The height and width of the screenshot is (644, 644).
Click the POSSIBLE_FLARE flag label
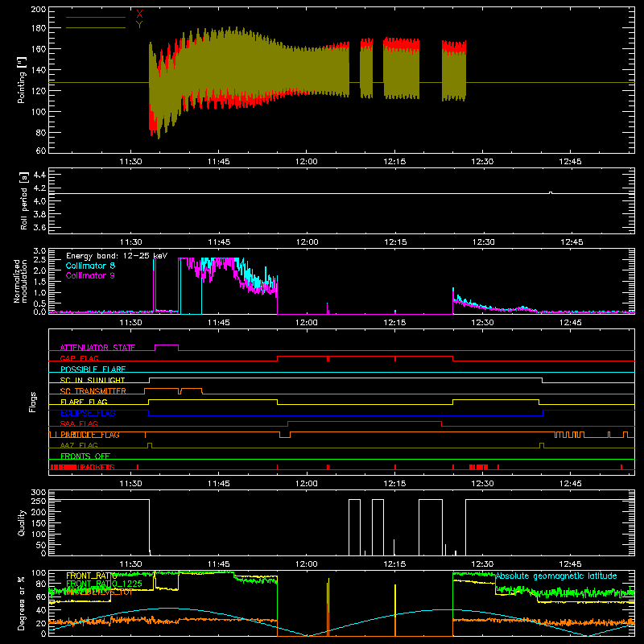[93, 369]
